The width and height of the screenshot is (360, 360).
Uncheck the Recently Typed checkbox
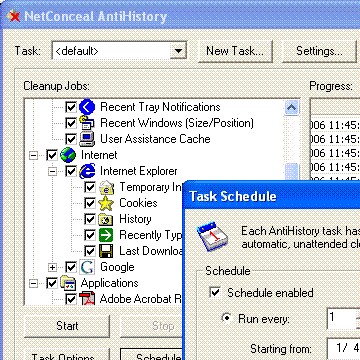90,235
